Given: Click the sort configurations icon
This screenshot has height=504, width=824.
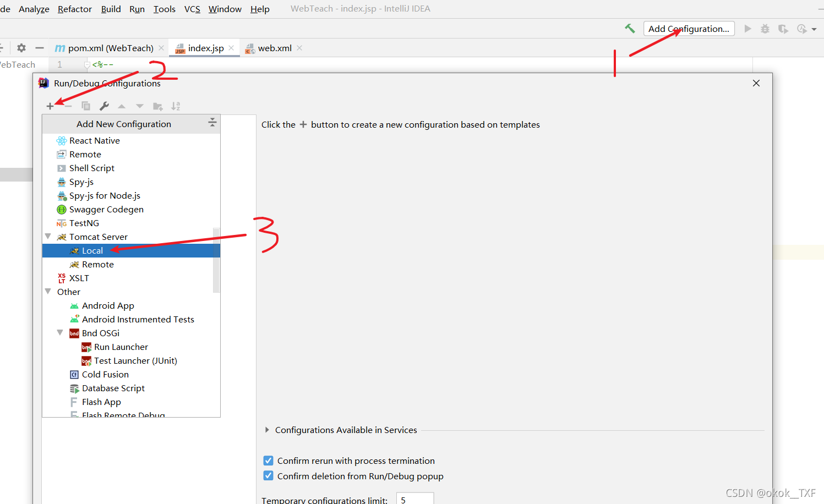Looking at the screenshot, I should click(x=176, y=106).
